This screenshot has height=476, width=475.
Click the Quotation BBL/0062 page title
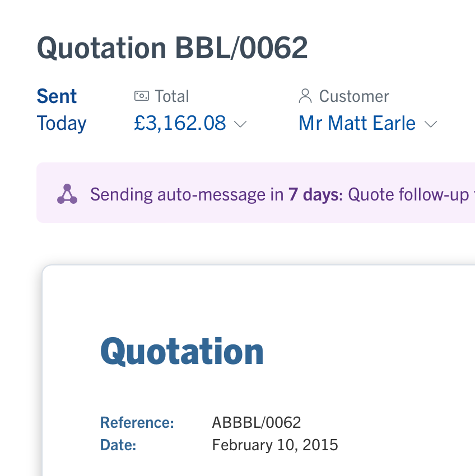[x=173, y=48]
